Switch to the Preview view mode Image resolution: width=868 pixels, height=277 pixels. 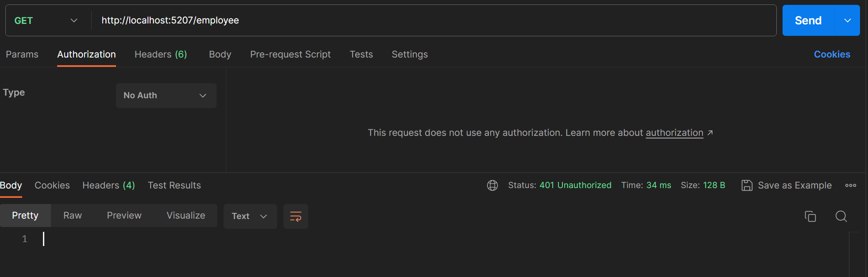coord(124,215)
